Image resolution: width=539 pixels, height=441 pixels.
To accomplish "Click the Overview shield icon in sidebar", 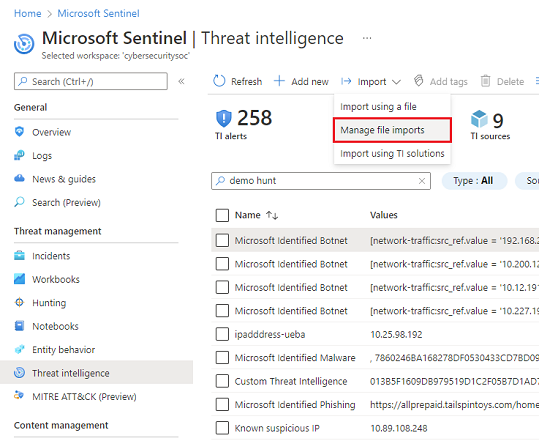I will tap(20, 132).
